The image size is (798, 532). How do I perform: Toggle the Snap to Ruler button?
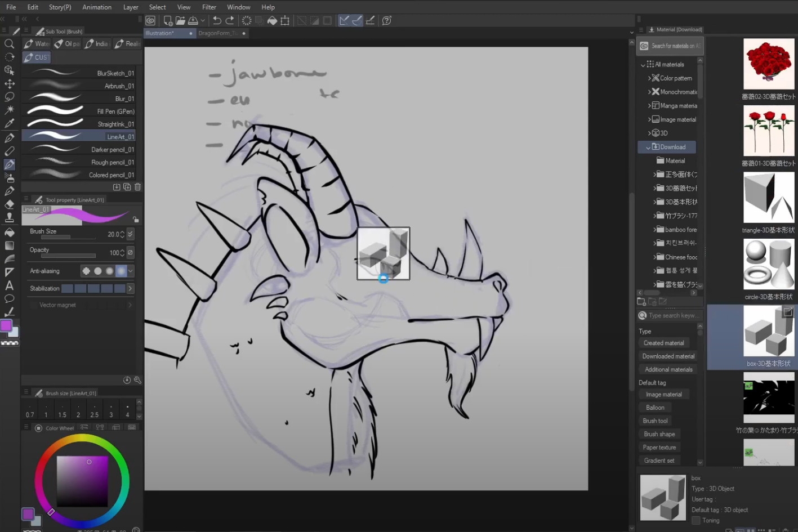(344, 21)
